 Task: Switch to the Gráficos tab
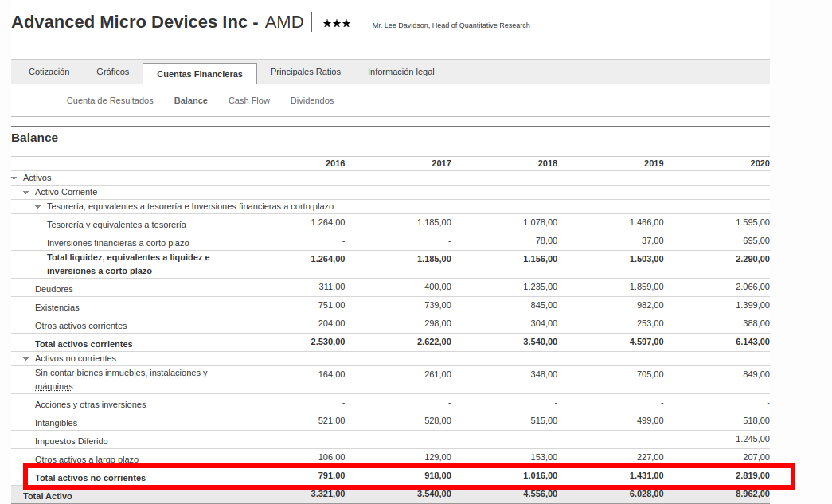(113, 72)
